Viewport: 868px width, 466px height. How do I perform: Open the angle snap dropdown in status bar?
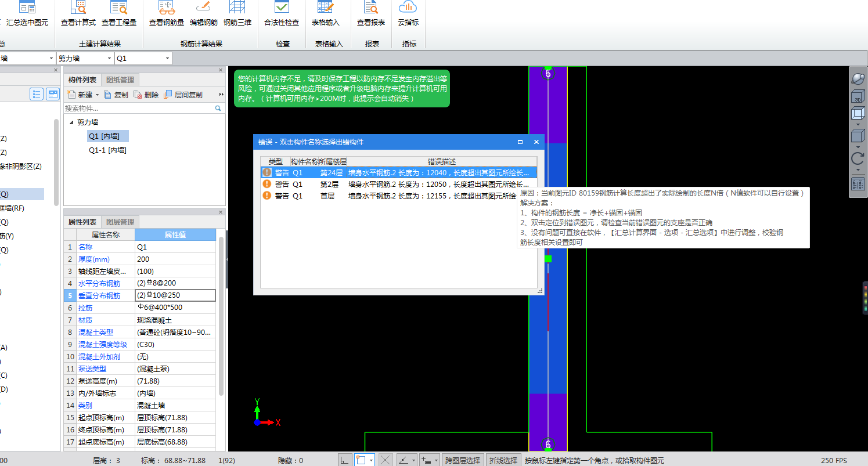[x=414, y=460]
